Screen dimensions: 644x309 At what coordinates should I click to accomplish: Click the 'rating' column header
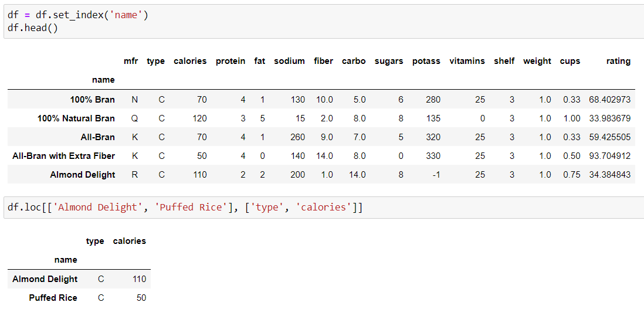tap(618, 62)
